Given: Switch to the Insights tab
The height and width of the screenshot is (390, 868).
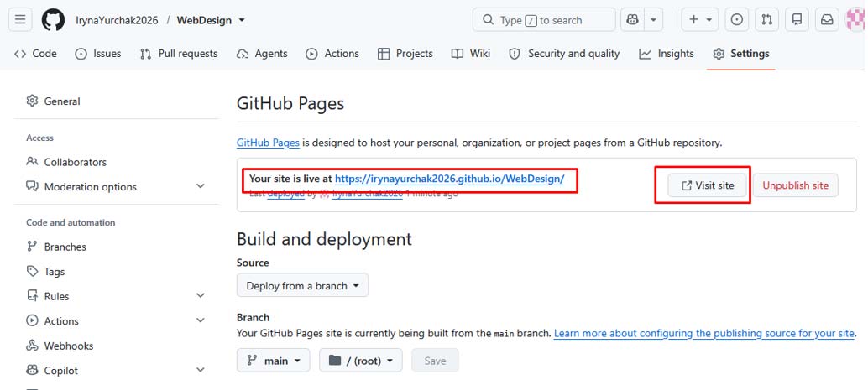Looking at the screenshot, I should coord(667,54).
